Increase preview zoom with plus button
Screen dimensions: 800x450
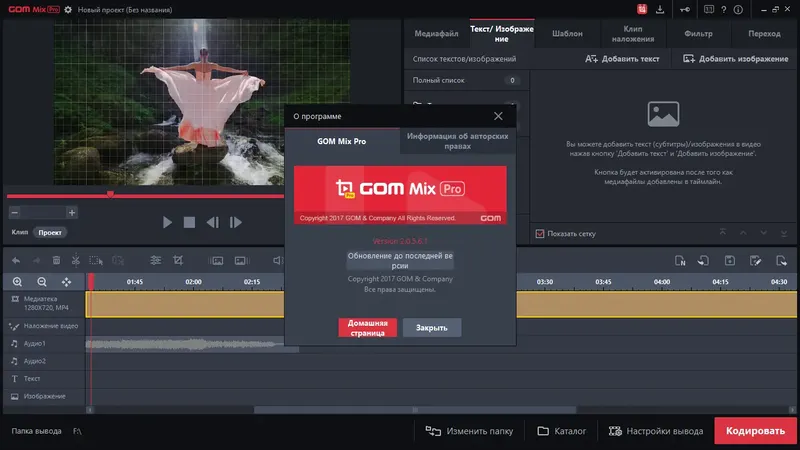tap(71, 212)
